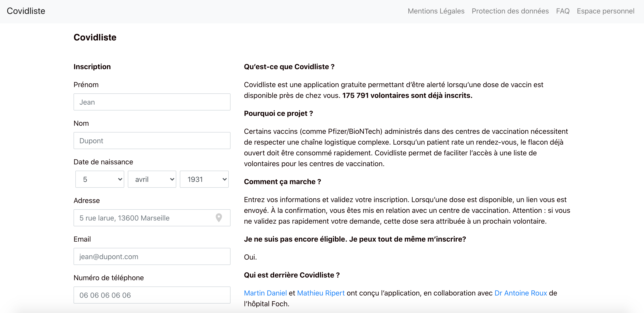The height and width of the screenshot is (313, 644).
Task: Click the Date de naissance label
Action: [103, 162]
